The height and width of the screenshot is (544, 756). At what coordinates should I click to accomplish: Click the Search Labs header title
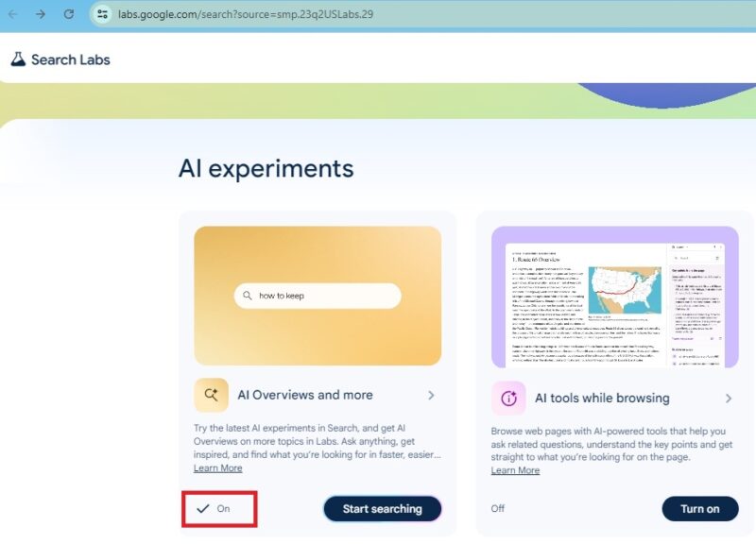coord(73,59)
